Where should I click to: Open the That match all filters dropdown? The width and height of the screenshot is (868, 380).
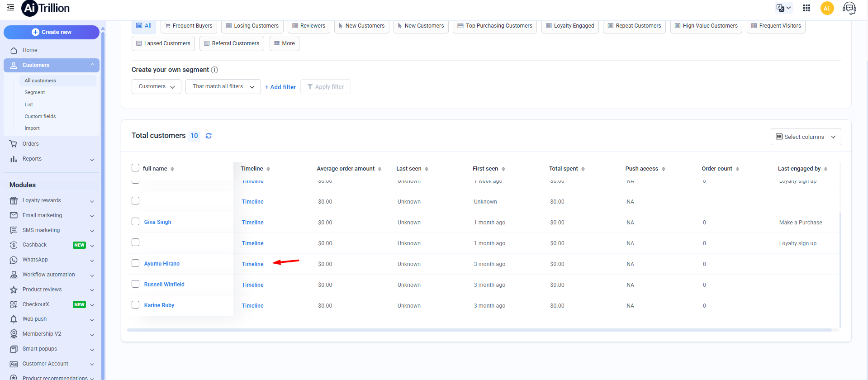pos(223,86)
